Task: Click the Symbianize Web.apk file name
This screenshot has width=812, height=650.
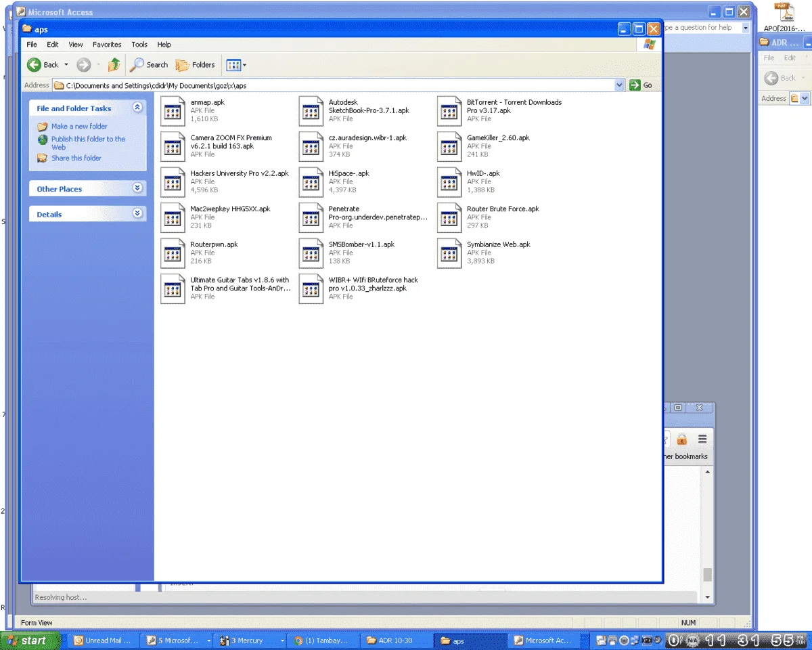Action: (x=499, y=244)
